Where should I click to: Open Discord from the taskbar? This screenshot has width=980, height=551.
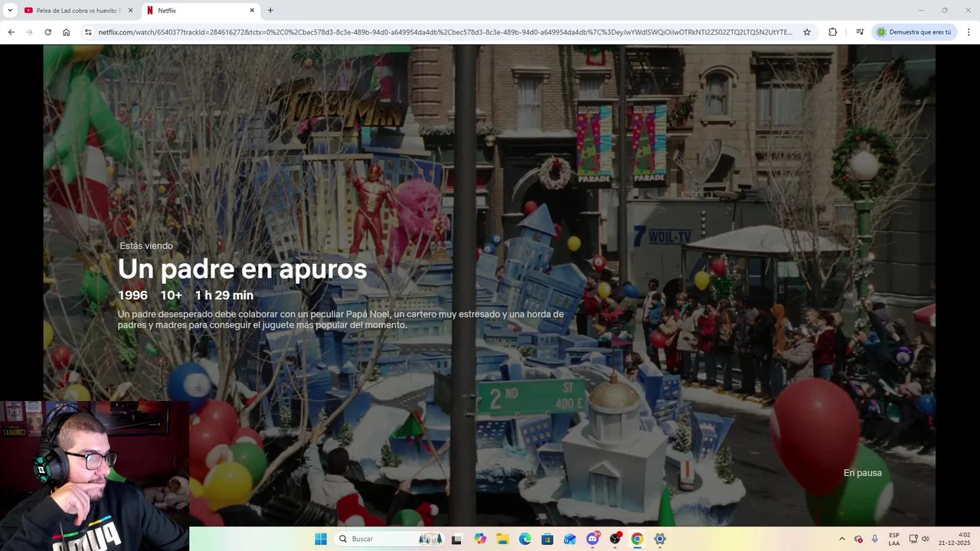[593, 539]
